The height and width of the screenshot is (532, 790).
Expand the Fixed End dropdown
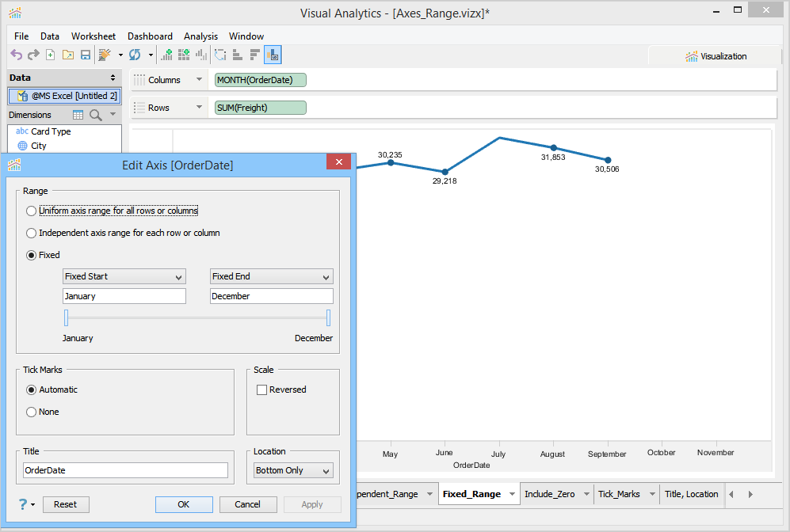pyautogui.click(x=271, y=276)
